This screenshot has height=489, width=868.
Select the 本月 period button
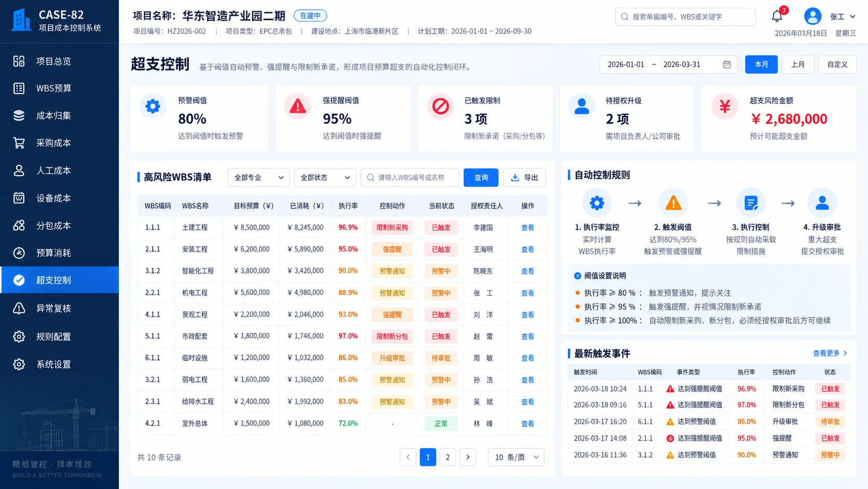pyautogui.click(x=761, y=64)
